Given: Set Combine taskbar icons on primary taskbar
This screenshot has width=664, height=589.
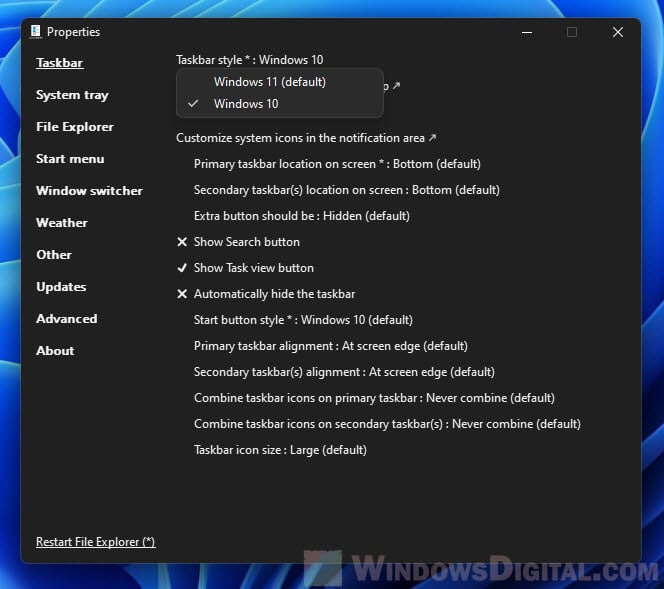Looking at the screenshot, I should pos(374,398).
